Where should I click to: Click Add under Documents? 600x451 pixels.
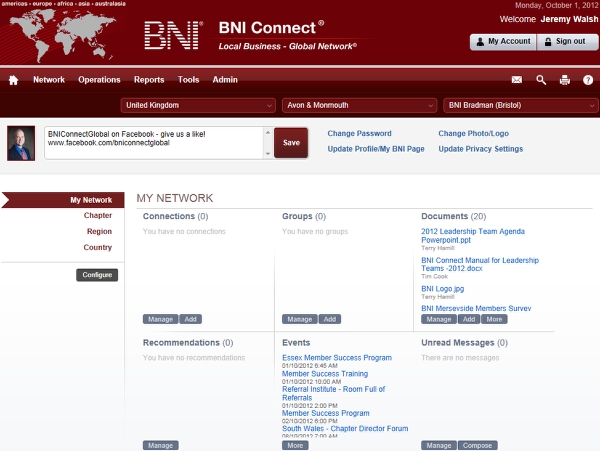click(469, 319)
